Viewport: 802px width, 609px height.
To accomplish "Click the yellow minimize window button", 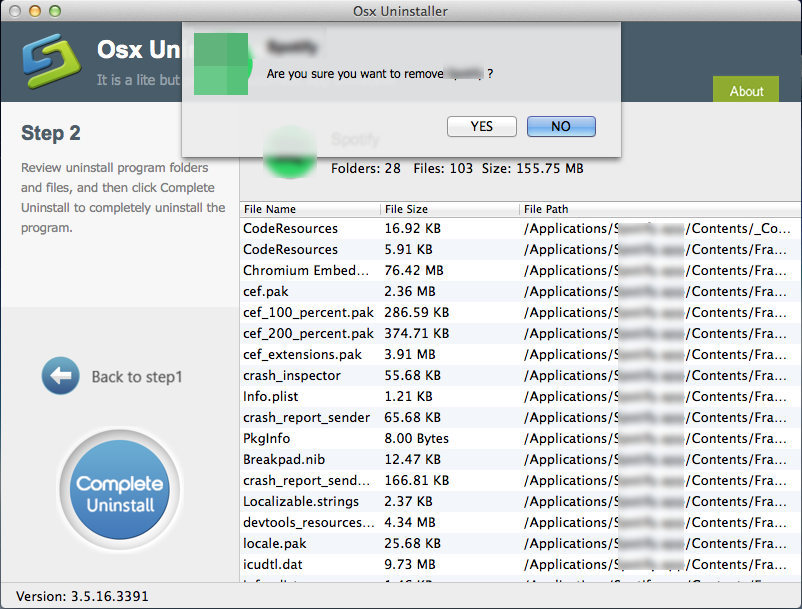I will (x=34, y=11).
